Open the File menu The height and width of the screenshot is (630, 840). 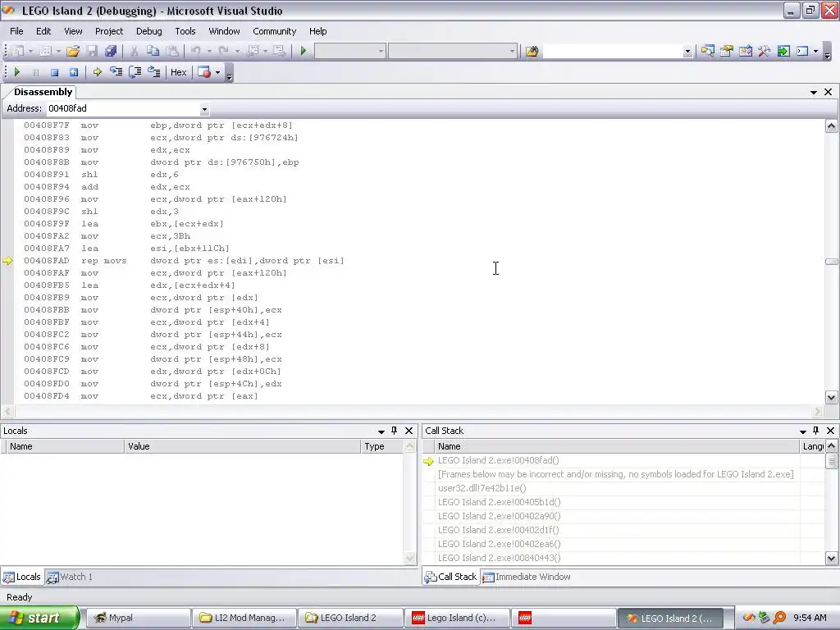[x=16, y=31]
